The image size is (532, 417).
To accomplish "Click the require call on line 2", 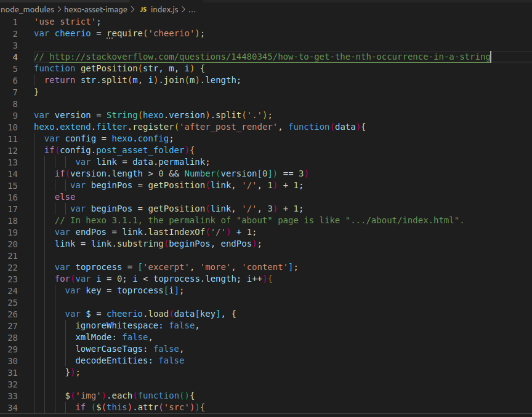I will coord(125,33).
